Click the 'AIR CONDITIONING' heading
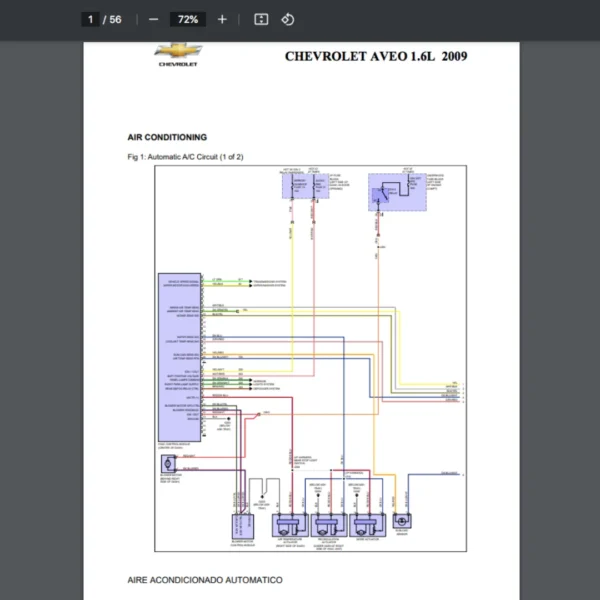Image resolution: width=600 pixels, height=600 pixels. (167, 137)
